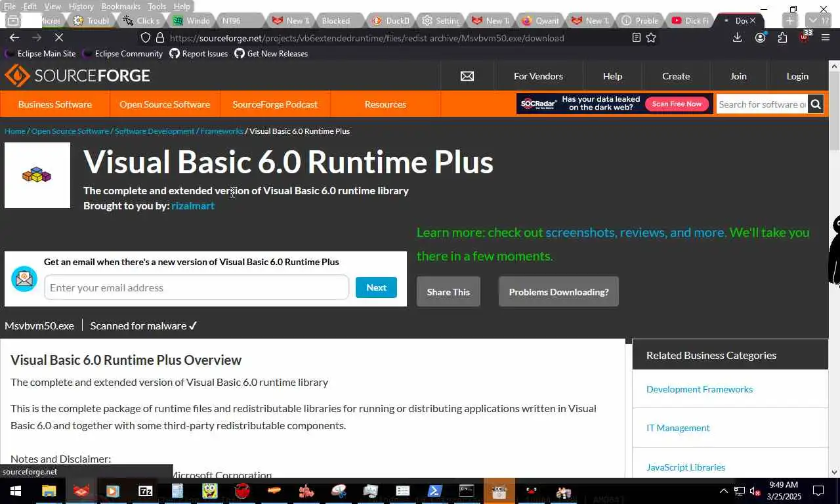
Task: Open Eclipse Main Site bookmark
Action: (41, 54)
